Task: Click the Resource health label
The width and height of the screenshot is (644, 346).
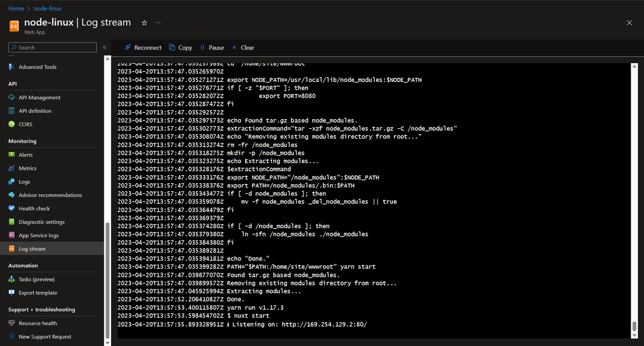Action: (38, 323)
